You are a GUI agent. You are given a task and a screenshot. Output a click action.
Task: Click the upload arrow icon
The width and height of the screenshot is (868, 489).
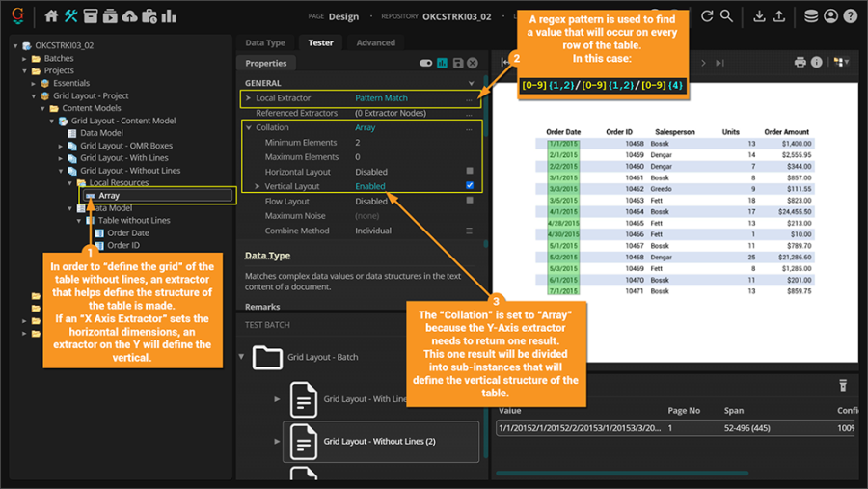point(779,16)
